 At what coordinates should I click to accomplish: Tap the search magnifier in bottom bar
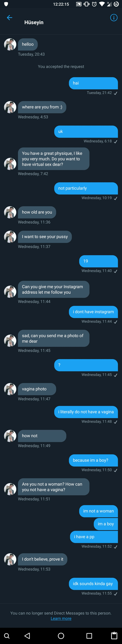(7, 636)
